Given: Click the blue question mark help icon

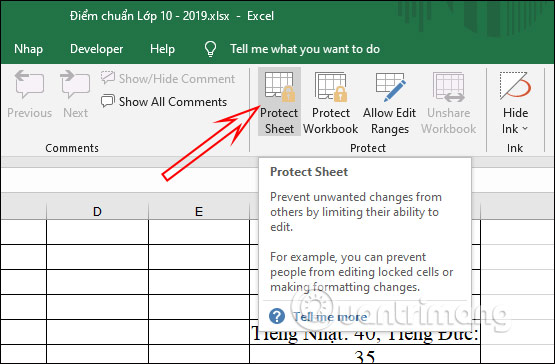Looking at the screenshot, I should click(x=276, y=316).
